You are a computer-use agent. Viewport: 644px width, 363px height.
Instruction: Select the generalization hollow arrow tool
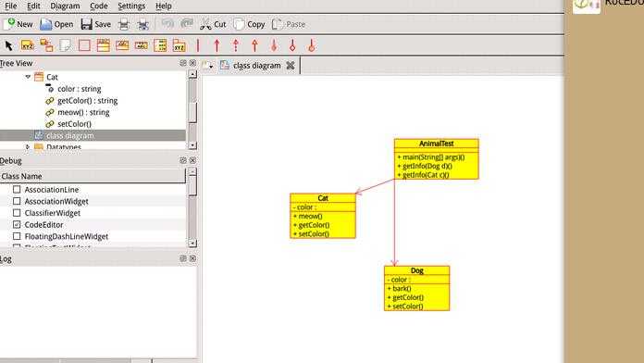254,45
